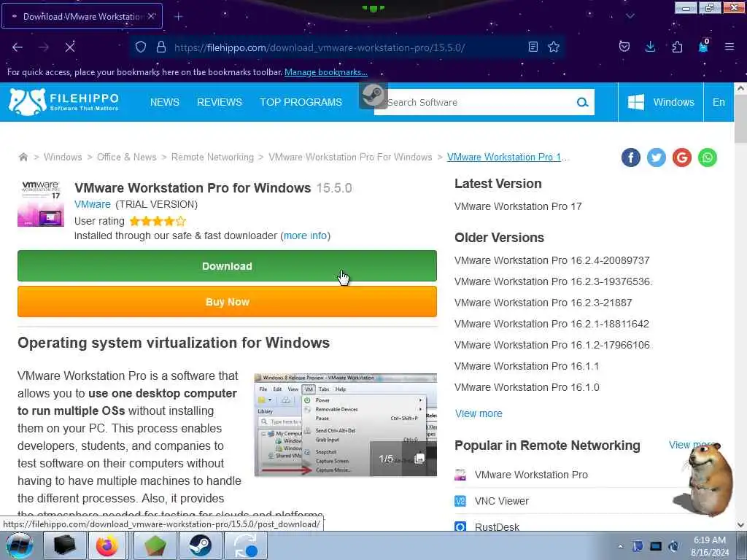The width and height of the screenshot is (747, 560).
Task: Open Save to Pocket icon
Action: click(624, 47)
